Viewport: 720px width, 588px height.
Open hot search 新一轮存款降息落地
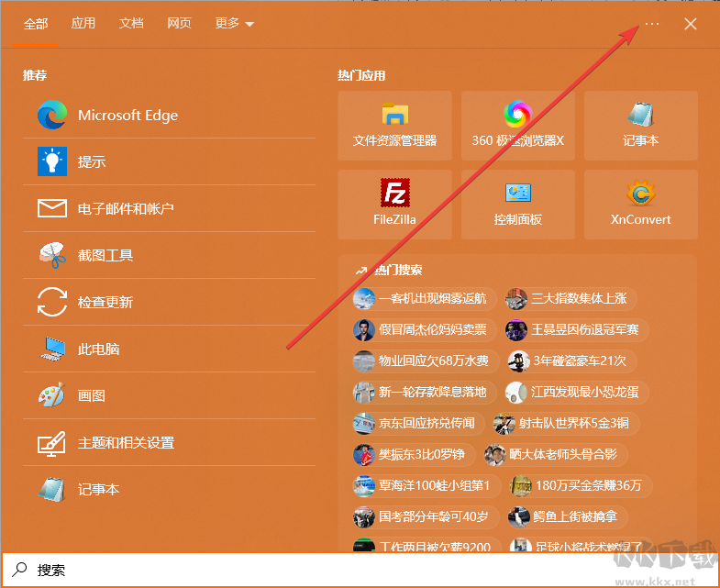425,393
